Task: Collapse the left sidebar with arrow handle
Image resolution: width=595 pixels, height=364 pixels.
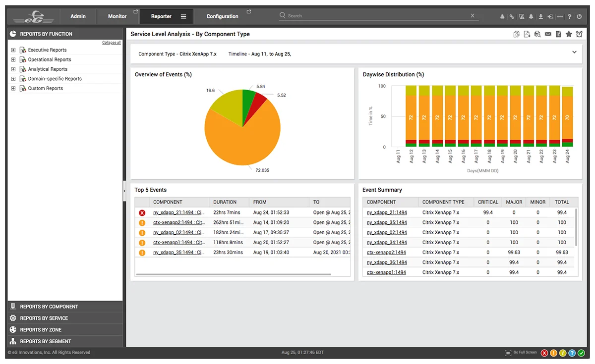Action: [124, 190]
